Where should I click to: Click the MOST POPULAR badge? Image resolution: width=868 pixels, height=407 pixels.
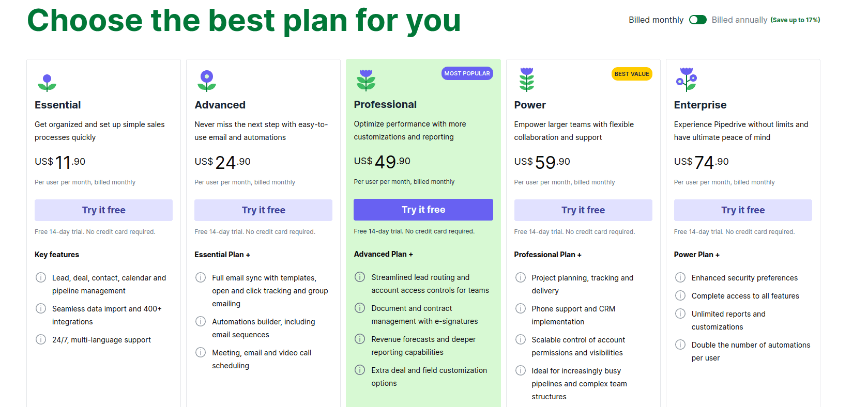tap(467, 73)
